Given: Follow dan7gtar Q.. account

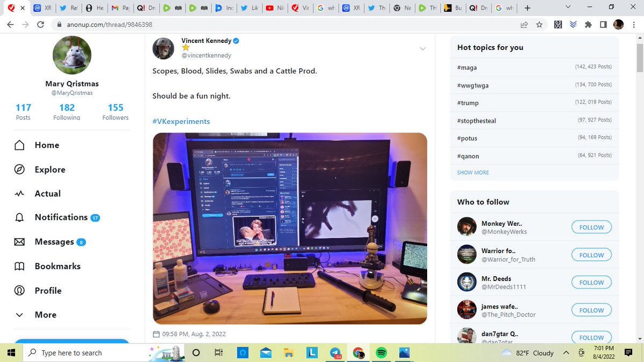Looking at the screenshot, I should [591, 337].
